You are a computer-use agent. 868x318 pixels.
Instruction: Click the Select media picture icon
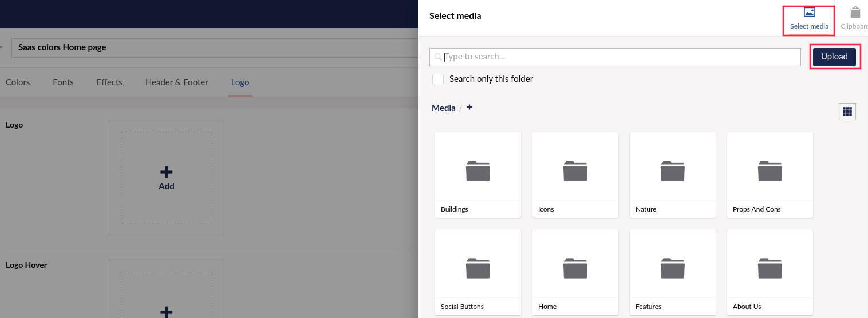coord(808,13)
